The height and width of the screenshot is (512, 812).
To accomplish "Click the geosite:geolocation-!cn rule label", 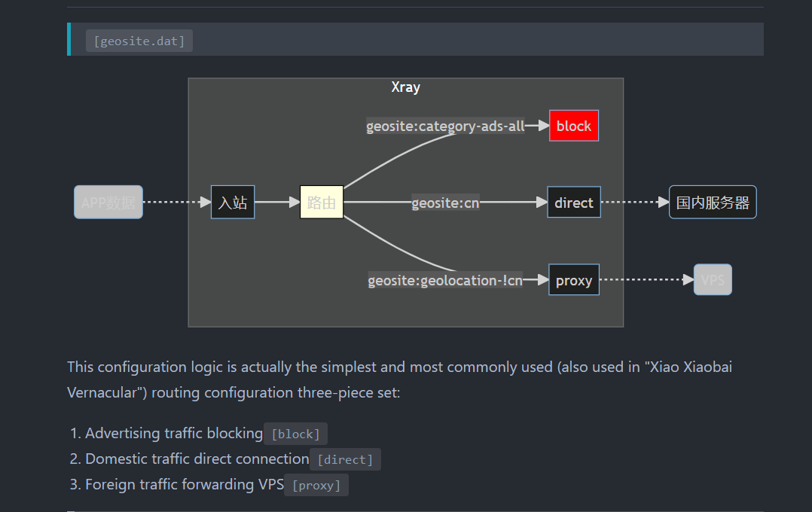I will click(445, 280).
